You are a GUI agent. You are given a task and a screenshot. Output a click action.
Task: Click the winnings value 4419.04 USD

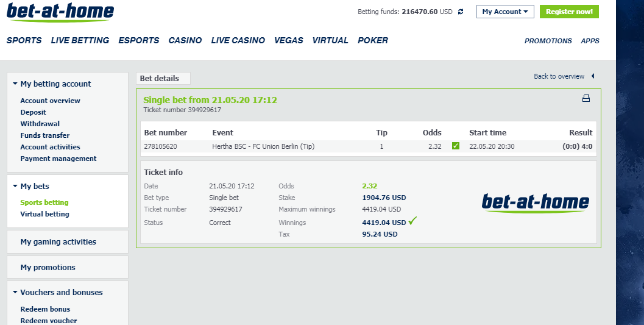[x=384, y=223]
